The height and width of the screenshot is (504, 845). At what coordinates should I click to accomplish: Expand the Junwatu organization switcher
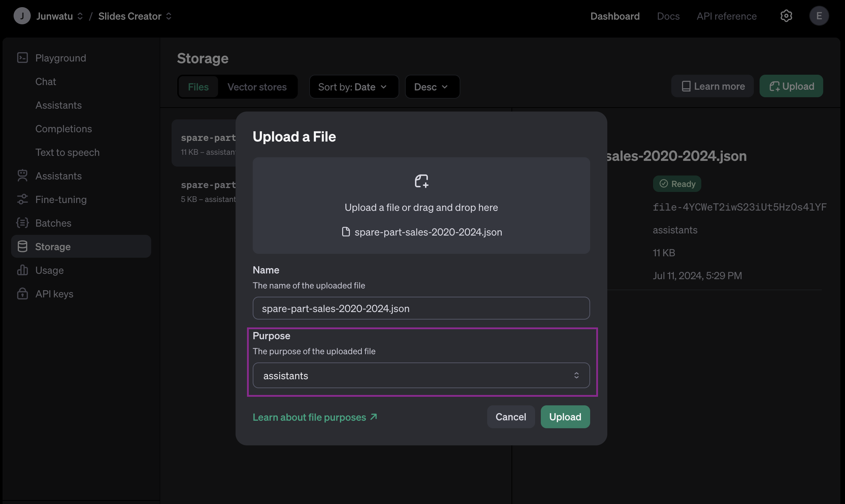(x=59, y=16)
